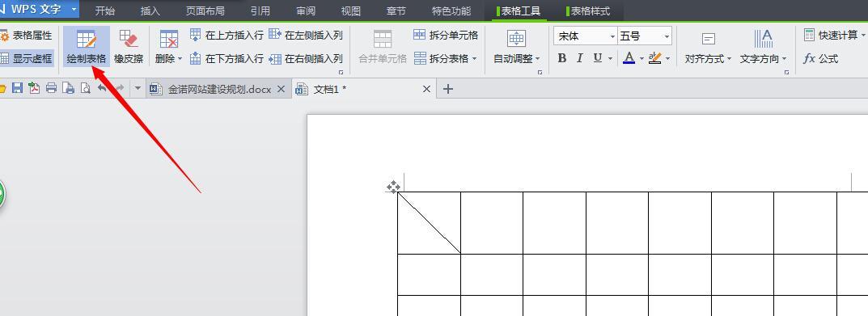Viewport: 868px width, 316px height.
Task: Choose 拆分单元格 split cells
Action: point(446,36)
